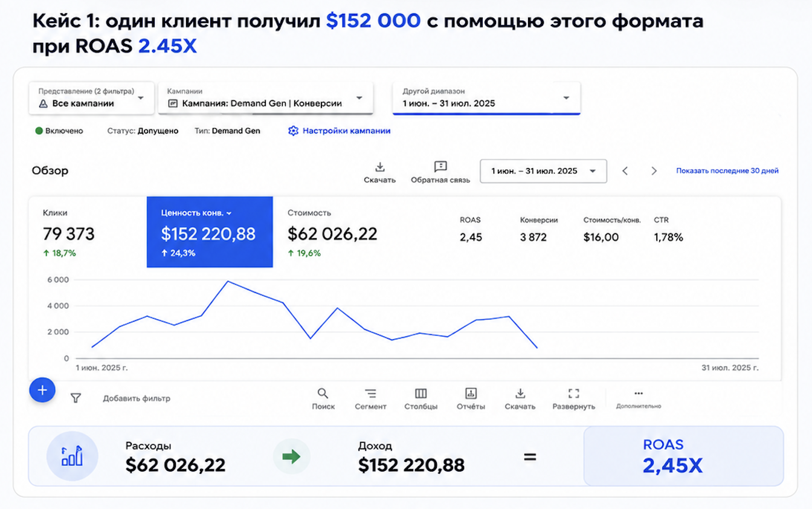
Task: Click the 31 июл. 2025 г. axis label
Action: (730, 367)
